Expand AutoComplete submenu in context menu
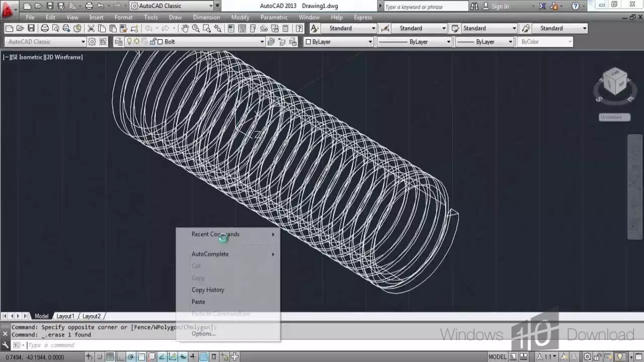Screen dimensions: 644x362 click(x=227, y=254)
